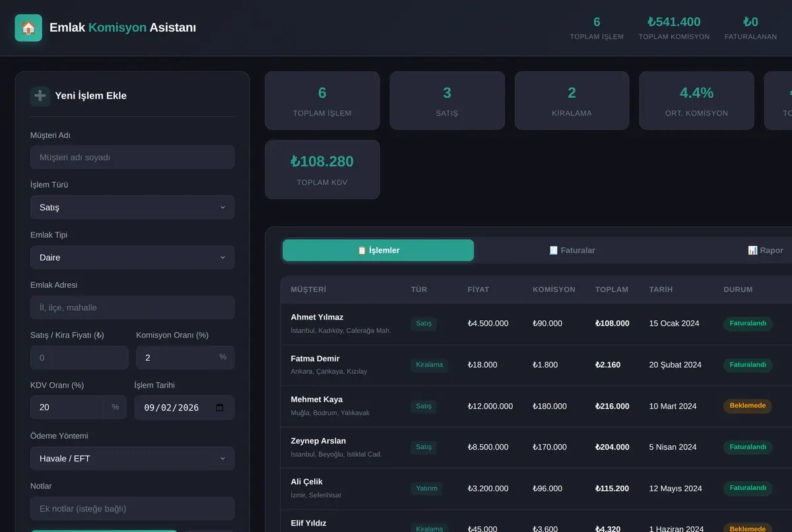792x532 pixels.
Task: Select the Ahmet Yılmaz customer name
Action: tap(317, 317)
